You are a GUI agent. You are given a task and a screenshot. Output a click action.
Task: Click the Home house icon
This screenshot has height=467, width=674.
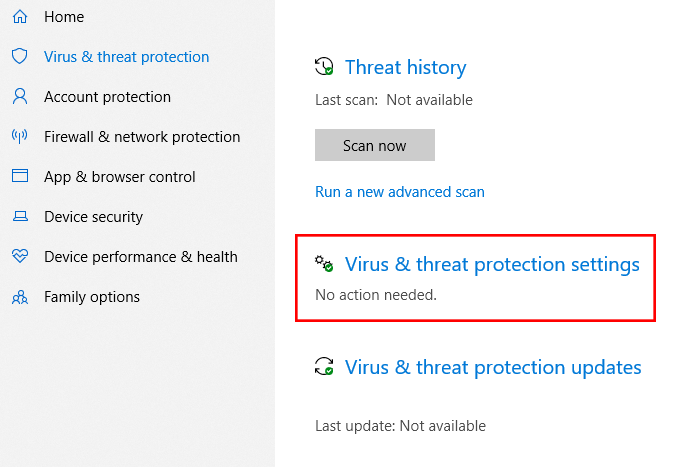pos(19,17)
